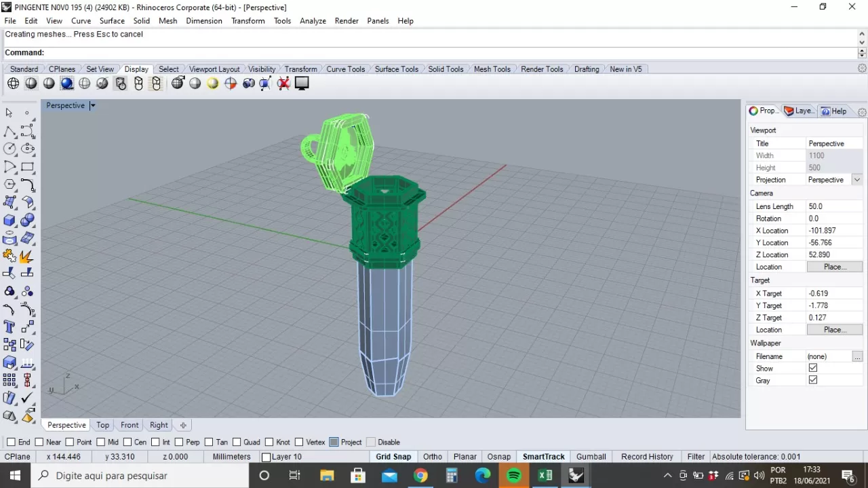Click the black monitor icon in Display toolbar
The height and width of the screenshot is (488, 868).
point(302,83)
